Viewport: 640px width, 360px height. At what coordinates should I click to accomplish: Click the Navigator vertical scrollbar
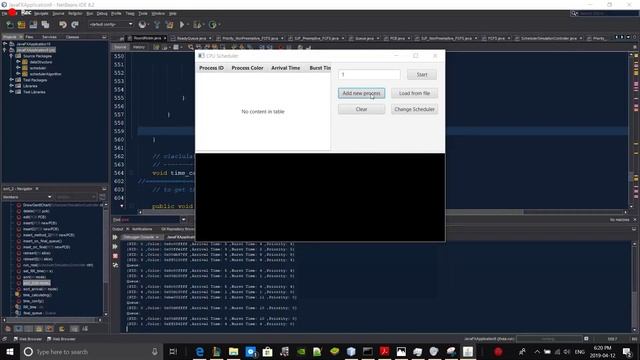pos(106,259)
